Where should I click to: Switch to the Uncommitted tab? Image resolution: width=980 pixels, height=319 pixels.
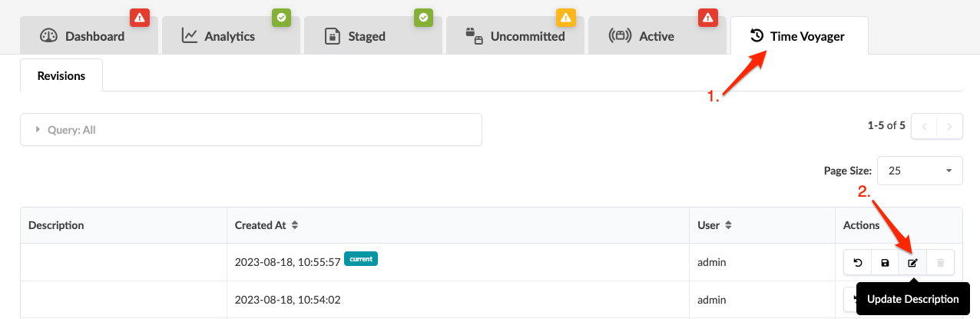pos(516,36)
